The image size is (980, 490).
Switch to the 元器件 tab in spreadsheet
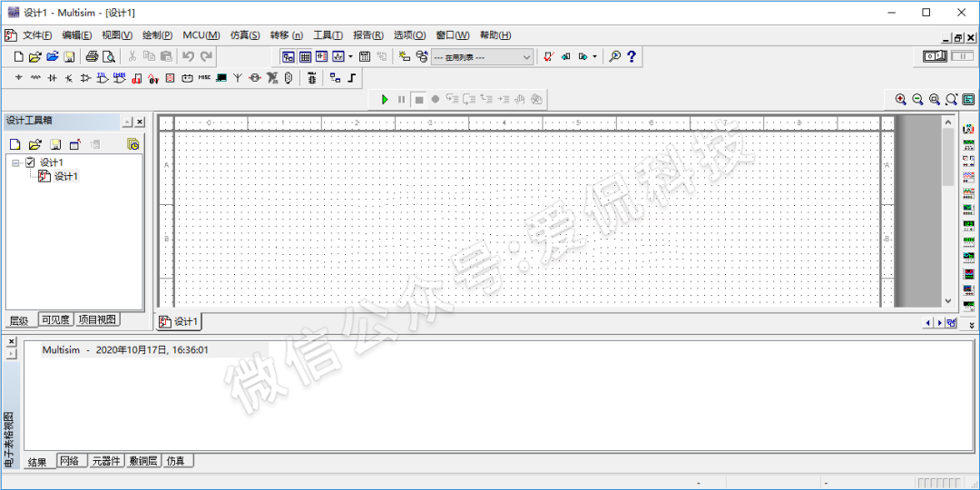point(106,461)
